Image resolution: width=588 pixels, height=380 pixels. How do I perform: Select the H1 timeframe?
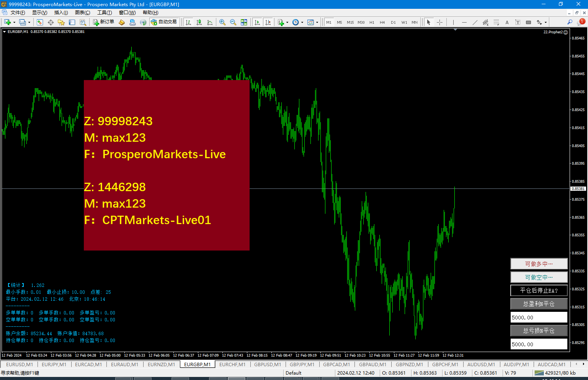[372, 22]
